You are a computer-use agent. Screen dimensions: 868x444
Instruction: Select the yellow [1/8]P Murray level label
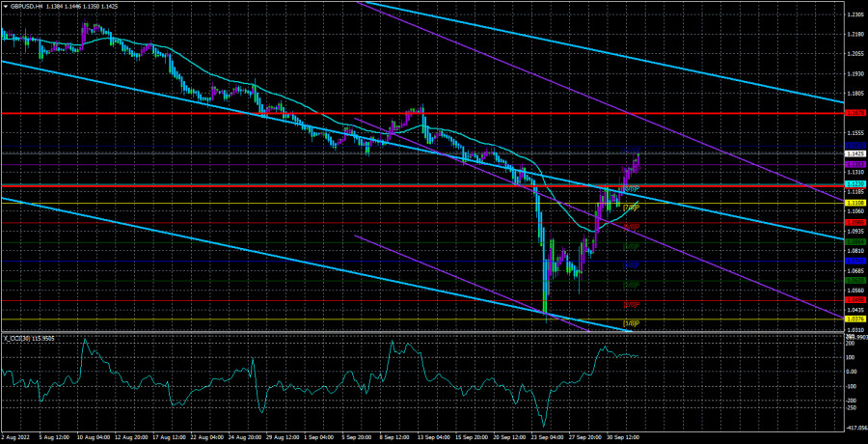click(632, 322)
